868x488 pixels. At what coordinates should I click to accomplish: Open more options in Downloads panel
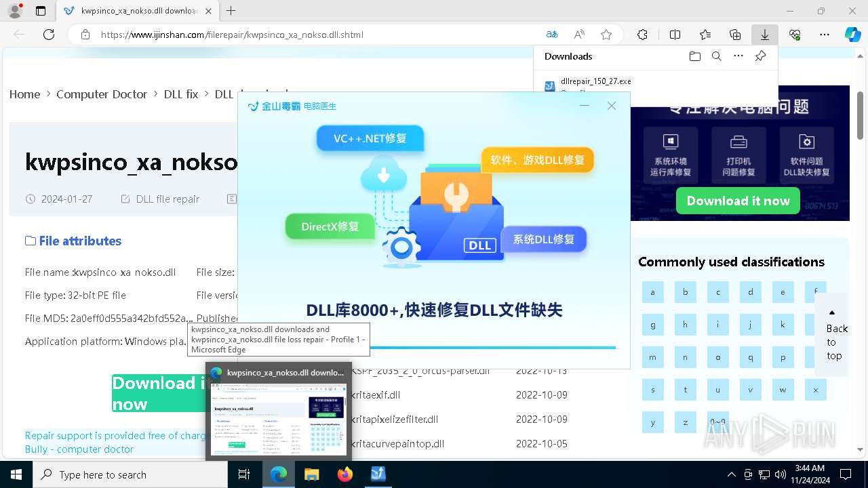[x=738, y=56]
